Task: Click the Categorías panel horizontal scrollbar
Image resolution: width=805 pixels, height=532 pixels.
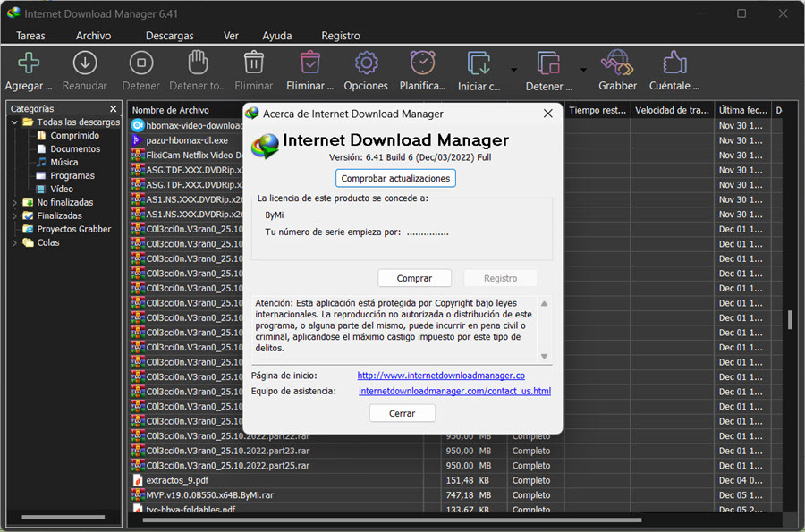Action: (x=64, y=517)
